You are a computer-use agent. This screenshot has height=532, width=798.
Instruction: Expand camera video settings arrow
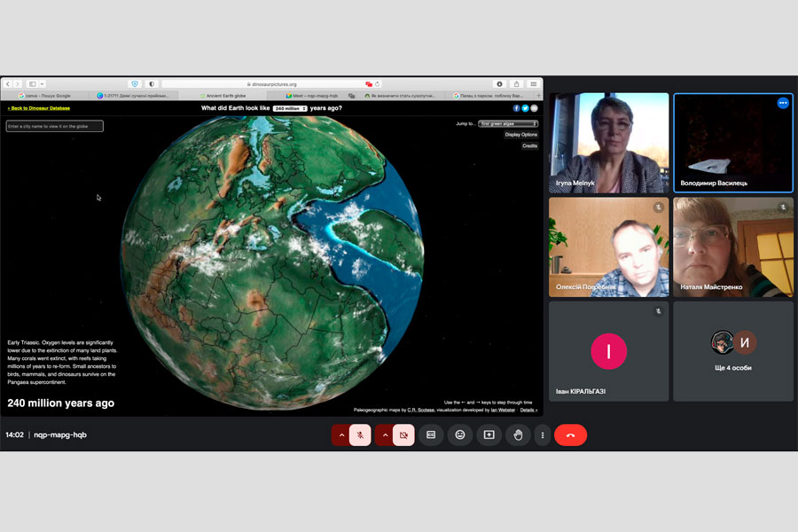point(385,435)
